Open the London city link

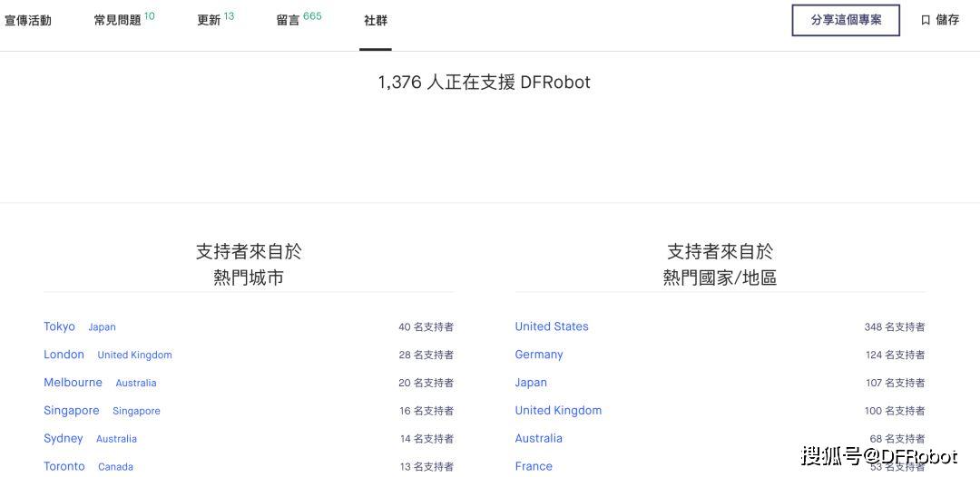pos(64,355)
